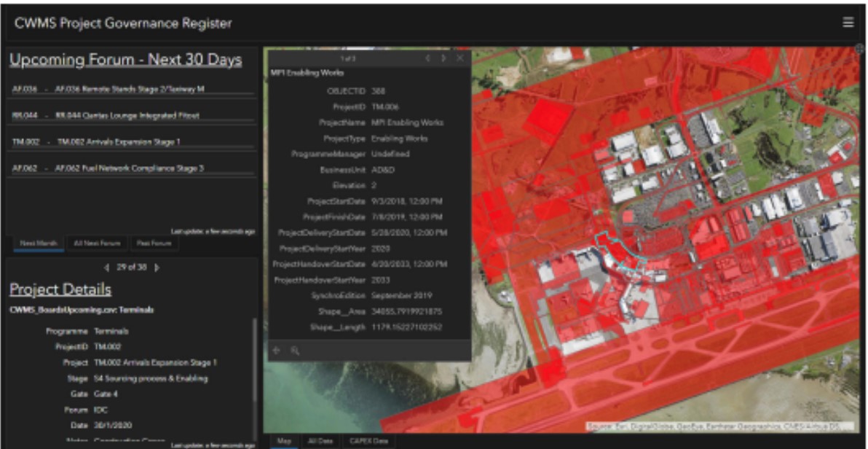The width and height of the screenshot is (868, 449).
Task: Open the All Next Forum tab
Action: point(97,243)
